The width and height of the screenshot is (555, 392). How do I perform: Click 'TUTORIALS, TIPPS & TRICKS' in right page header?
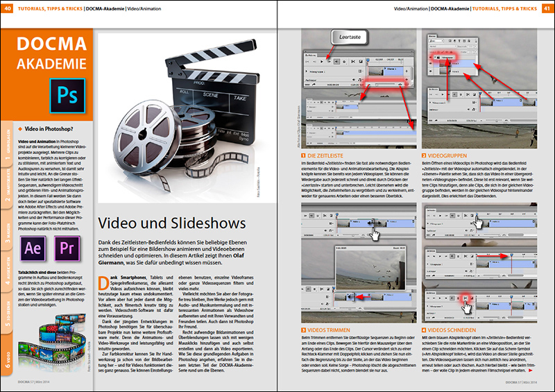[x=505, y=8]
